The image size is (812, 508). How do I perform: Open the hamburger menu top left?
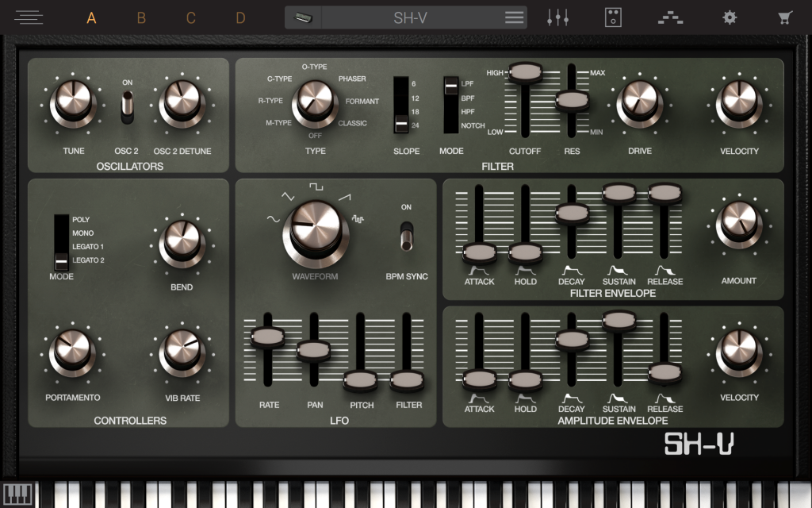[29, 17]
